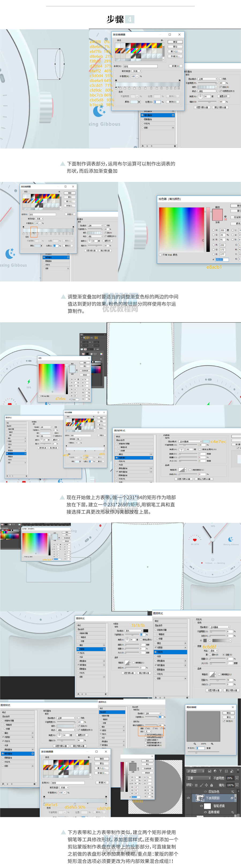Check 只有 Web 颜色 in e8acb1 color picker

coord(160,255)
